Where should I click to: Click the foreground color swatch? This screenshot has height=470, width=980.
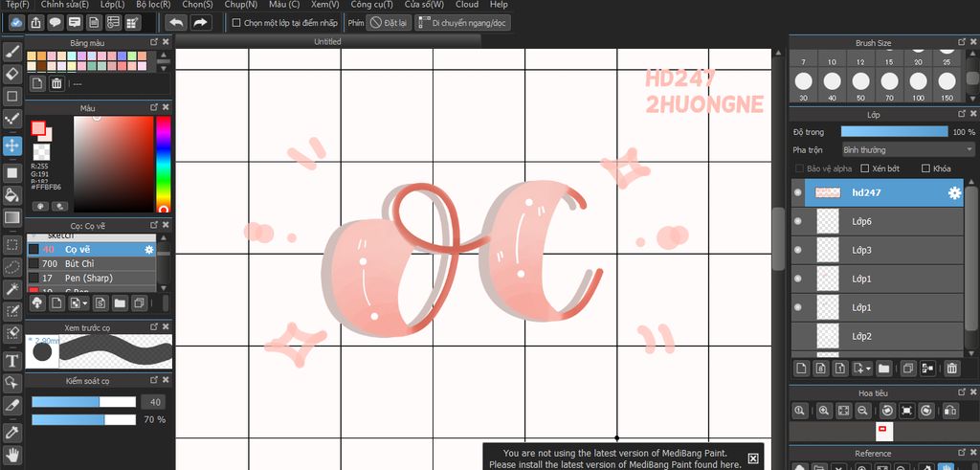pos(38,129)
